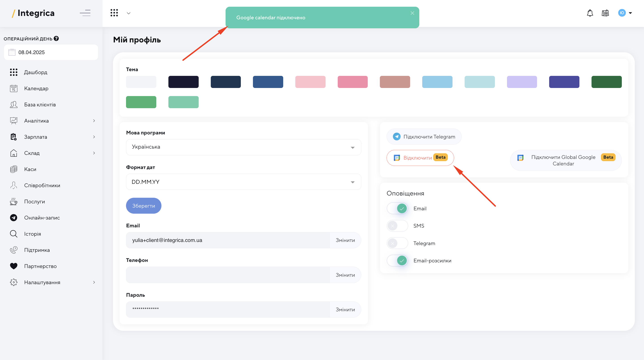Click the user avatar Ю
This screenshot has width=644, height=360.
[x=622, y=13]
